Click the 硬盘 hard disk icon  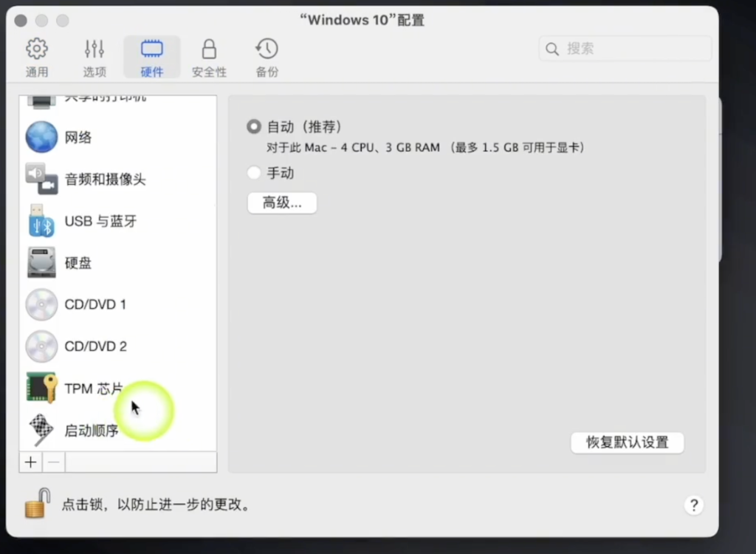click(41, 262)
